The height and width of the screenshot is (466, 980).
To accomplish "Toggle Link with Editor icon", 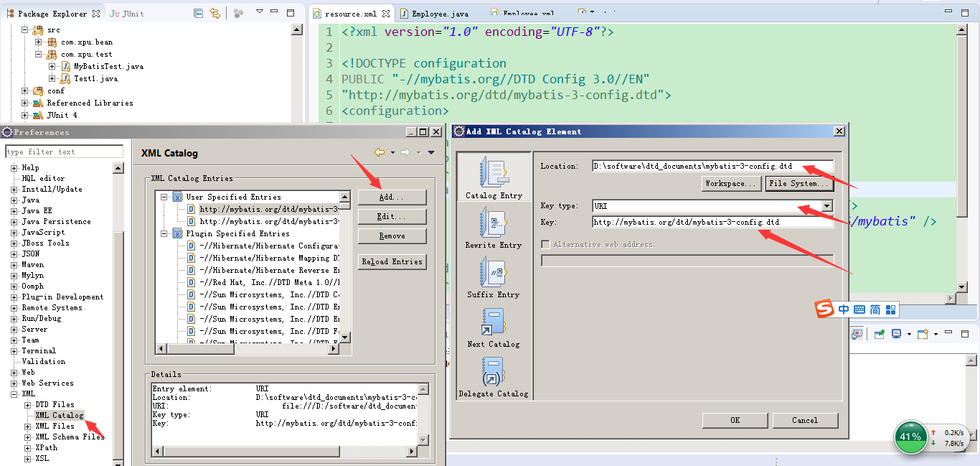I will (215, 14).
